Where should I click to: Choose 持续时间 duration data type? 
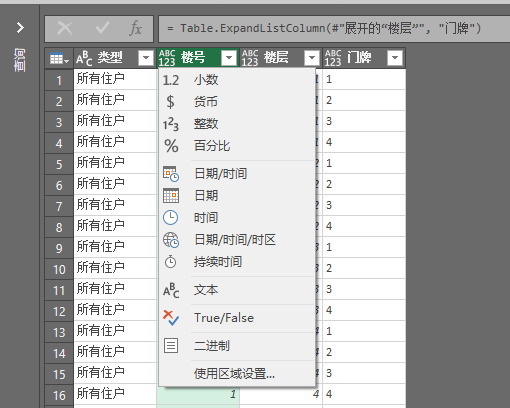click(x=237, y=262)
